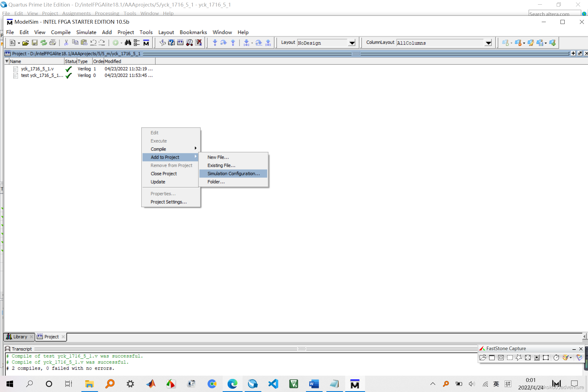Screen dimensions: 588x392
Task: Click the Copy toolbar icon
Action: pyautogui.click(x=75, y=42)
